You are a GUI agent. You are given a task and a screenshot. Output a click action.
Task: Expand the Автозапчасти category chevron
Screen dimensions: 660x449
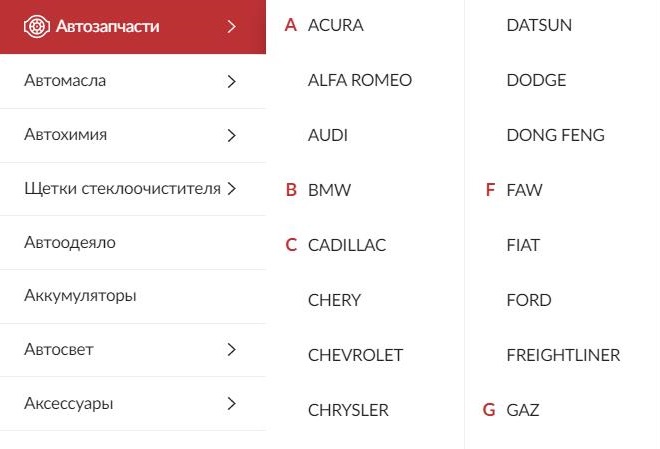[x=231, y=27]
